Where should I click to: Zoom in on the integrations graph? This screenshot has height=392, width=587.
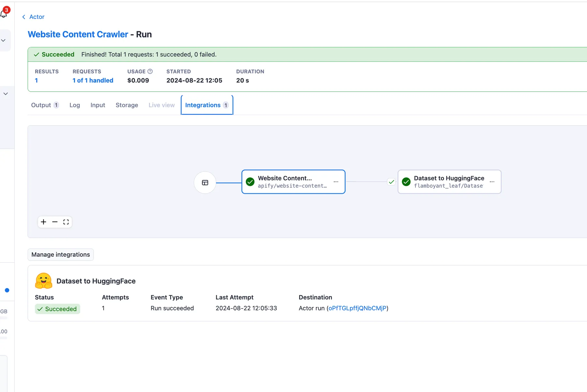coord(43,222)
